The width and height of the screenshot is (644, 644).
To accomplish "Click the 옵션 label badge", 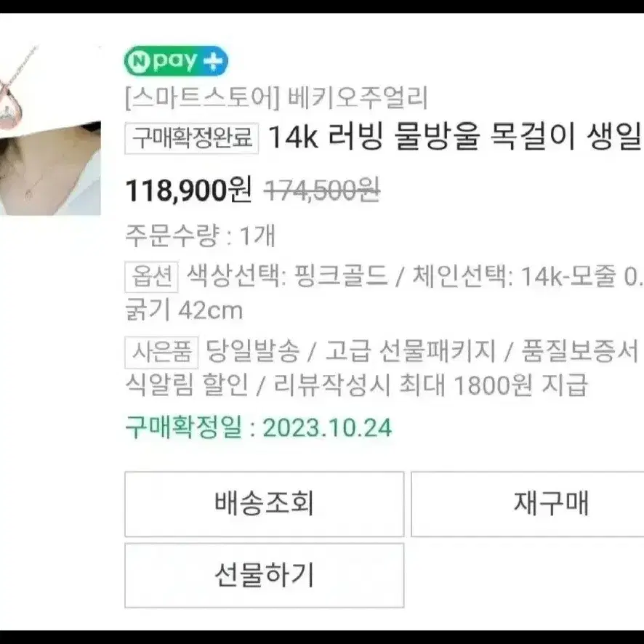I will [152, 276].
